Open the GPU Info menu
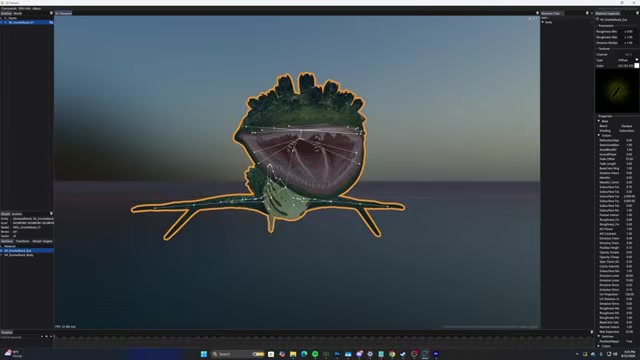Image resolution: width=640 pixels, height=360 pixels. point(24,8)
